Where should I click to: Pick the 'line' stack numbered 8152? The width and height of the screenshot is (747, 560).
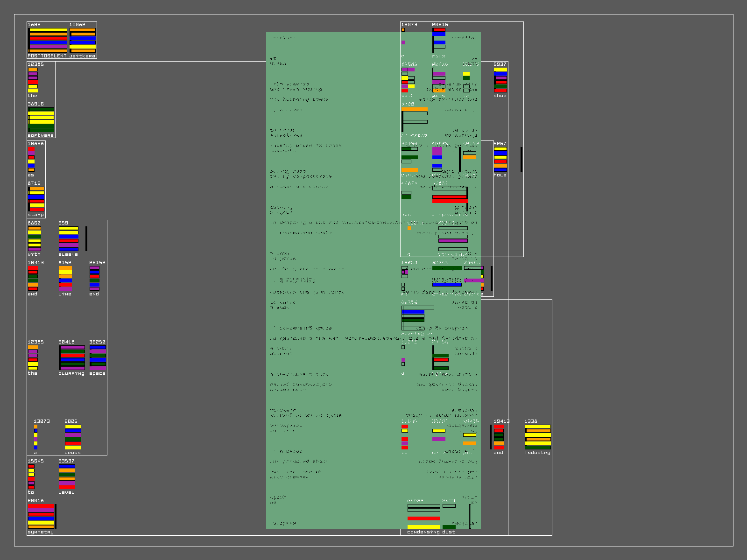(65, 279)
